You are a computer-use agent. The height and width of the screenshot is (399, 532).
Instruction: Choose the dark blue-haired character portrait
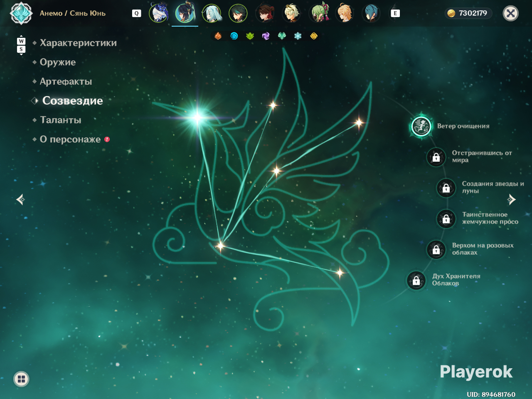(x=371, y=13)
